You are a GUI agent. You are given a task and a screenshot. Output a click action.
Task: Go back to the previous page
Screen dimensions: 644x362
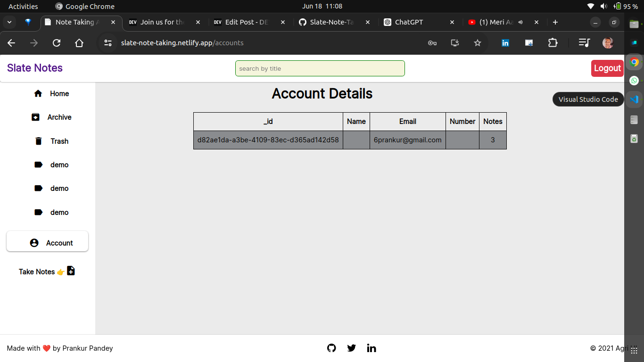[x=11, y=43]
